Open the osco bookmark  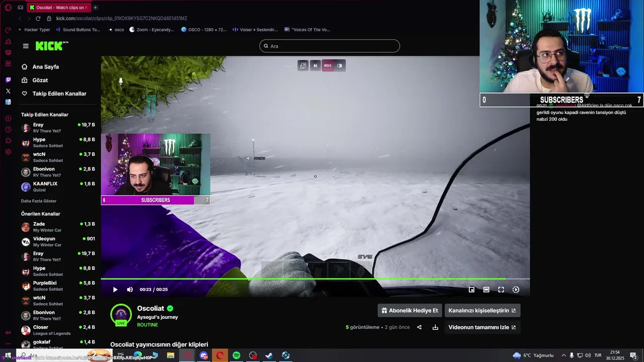tap(116, 30)
